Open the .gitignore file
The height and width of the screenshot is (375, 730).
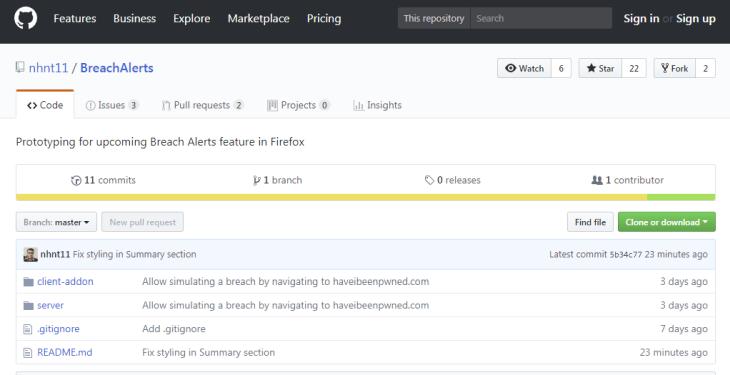[x=58, y=329]
